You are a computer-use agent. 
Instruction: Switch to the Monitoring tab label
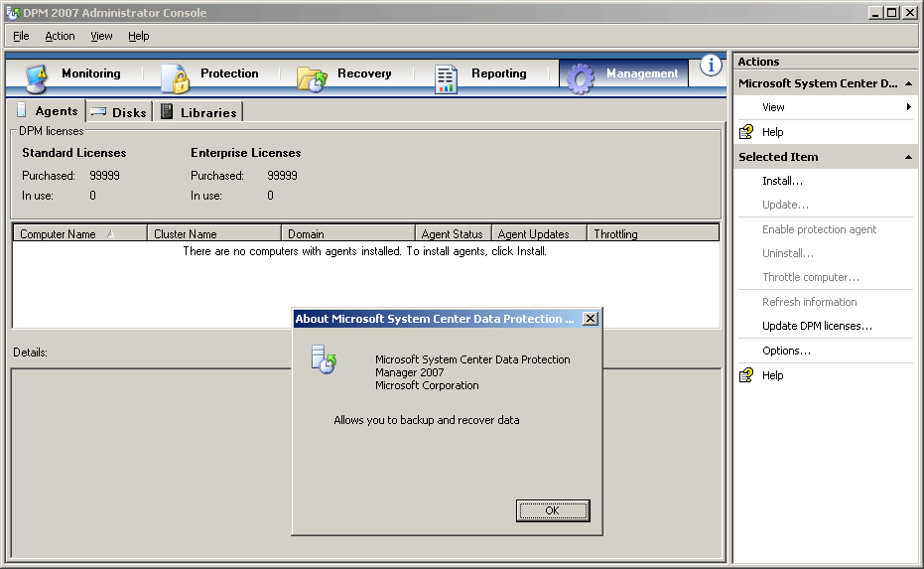point(91,73)
